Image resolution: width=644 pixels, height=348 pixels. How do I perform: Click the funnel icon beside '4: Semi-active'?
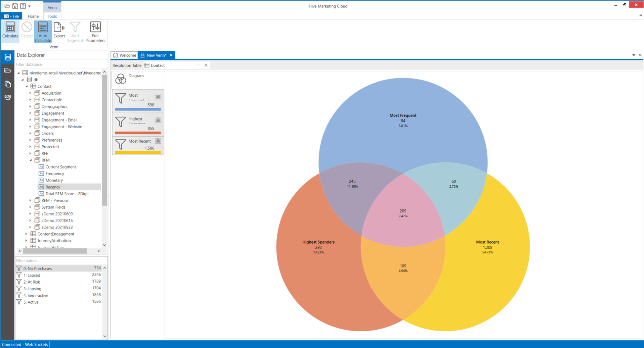(x=19, y=295)
